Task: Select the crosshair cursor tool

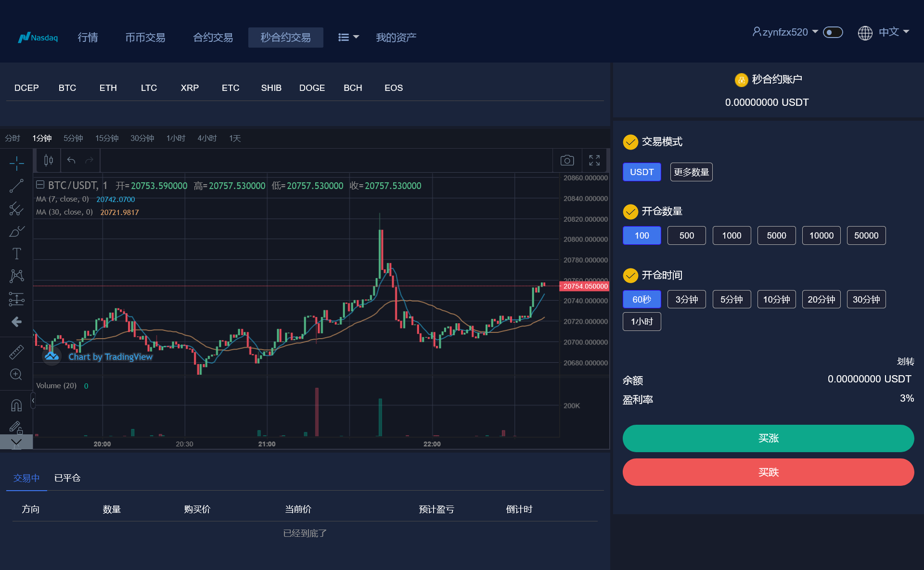Action: [x=16, y=163]
